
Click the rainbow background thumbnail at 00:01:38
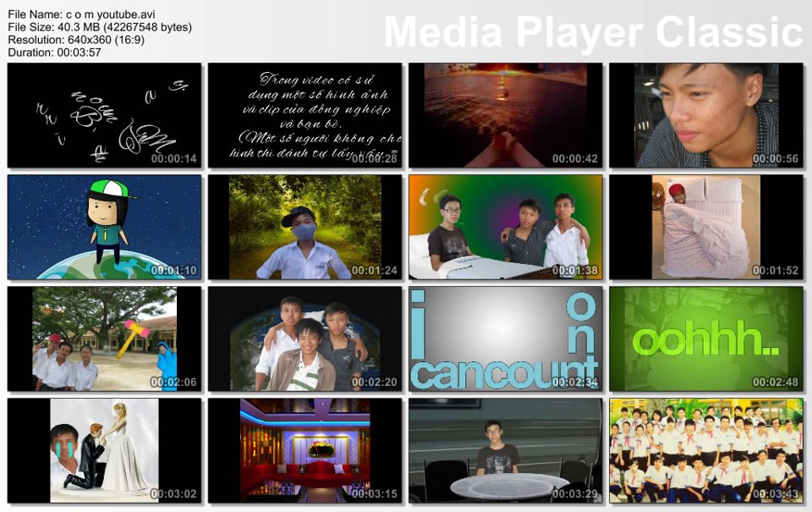[x=506, y=227]
